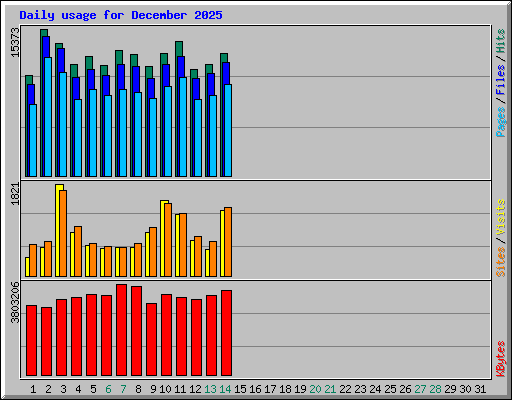
Task: Click day 12 on the date axis
Action: click(x=195, y=389)
